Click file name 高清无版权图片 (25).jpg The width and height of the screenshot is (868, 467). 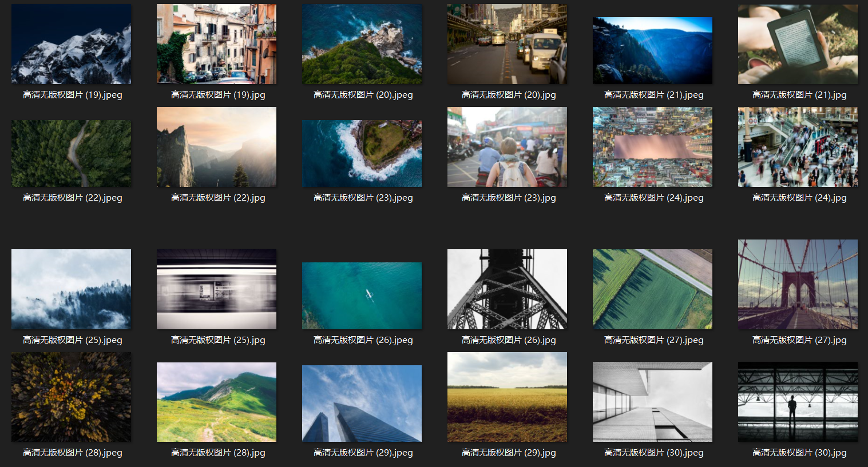pyautogui.click(x=218, y=340)
